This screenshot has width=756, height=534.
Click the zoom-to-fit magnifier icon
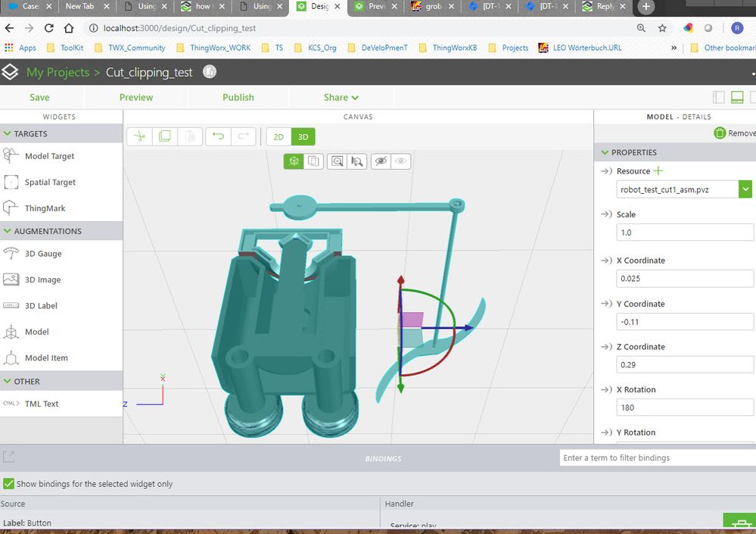(x=337, y=161)
